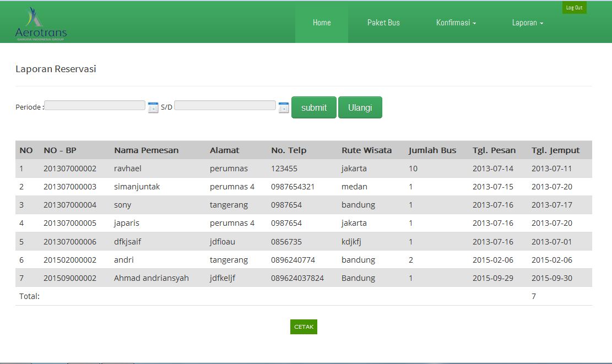Open the calendar picker beside the Periode field
612x364 pixels.
pyautogui.click(x=153, y=106)
